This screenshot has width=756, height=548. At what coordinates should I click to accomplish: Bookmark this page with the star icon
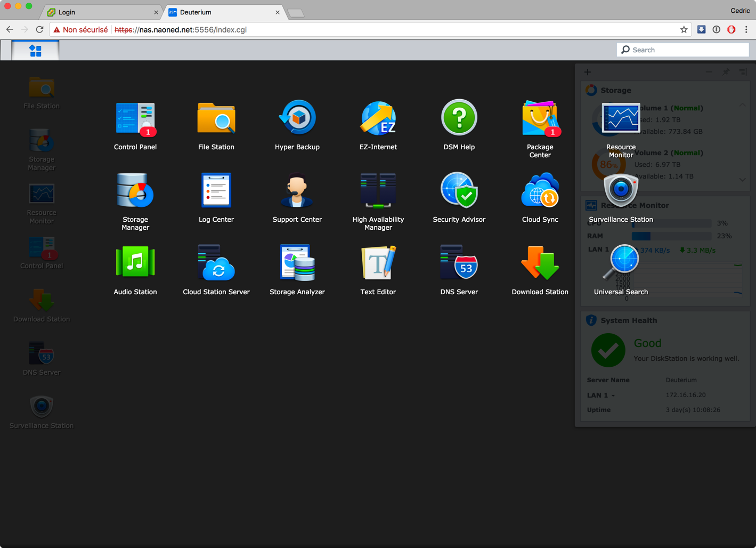[x=684, y=30]
